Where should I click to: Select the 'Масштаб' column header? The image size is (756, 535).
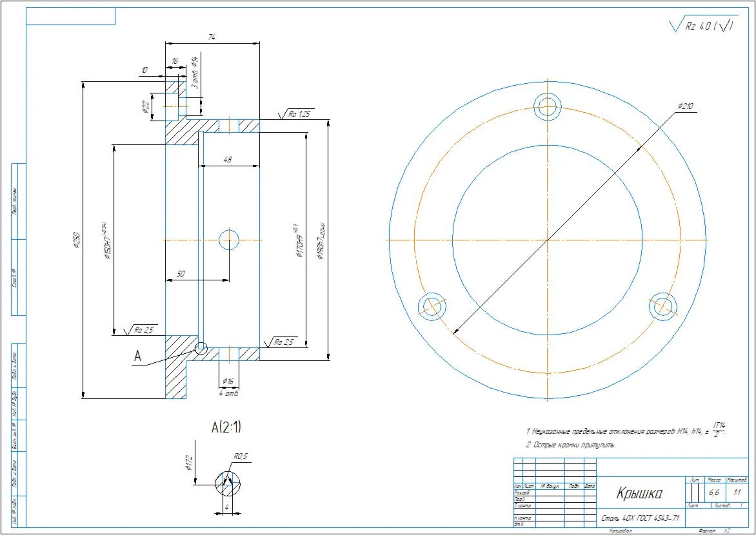point(736,480)
